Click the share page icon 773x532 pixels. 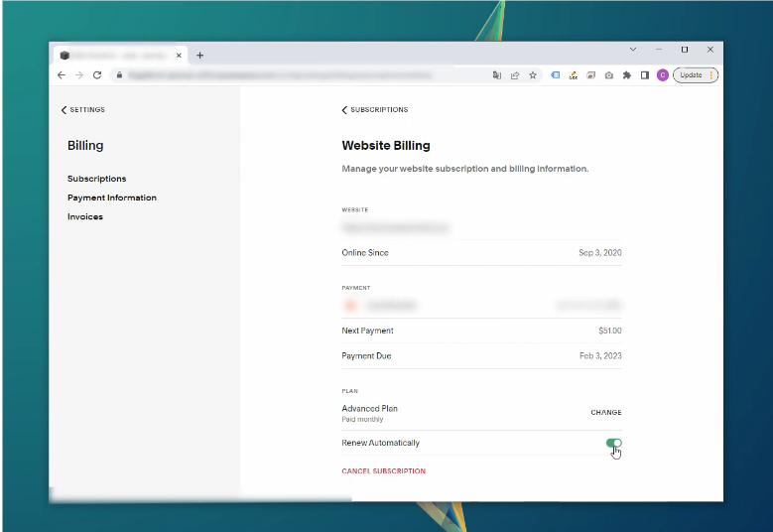pyautogui.click(x=515, y=75)
